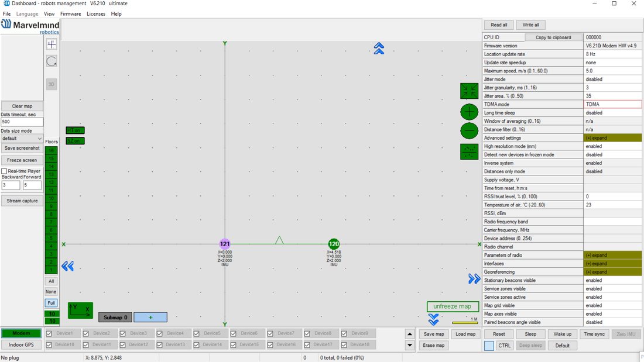Click the Time sync button
644x362 pixels.
pos(594,334)
